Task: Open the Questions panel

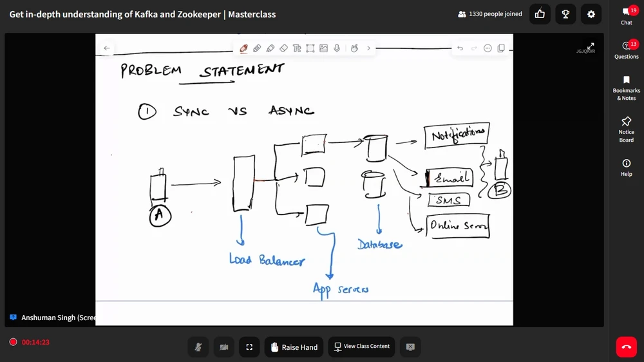Action: pos(627,50)
